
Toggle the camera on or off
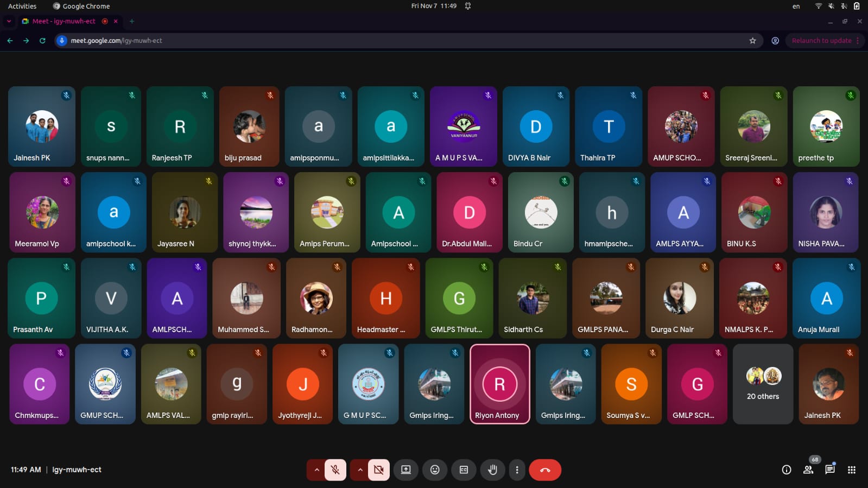(x=379, y=470)
